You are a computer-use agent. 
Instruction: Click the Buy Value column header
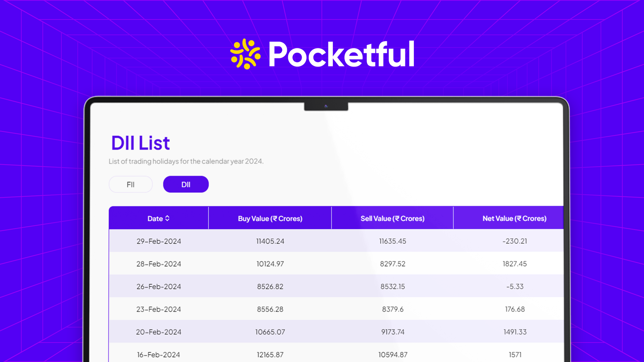click(x=270, y=219)
